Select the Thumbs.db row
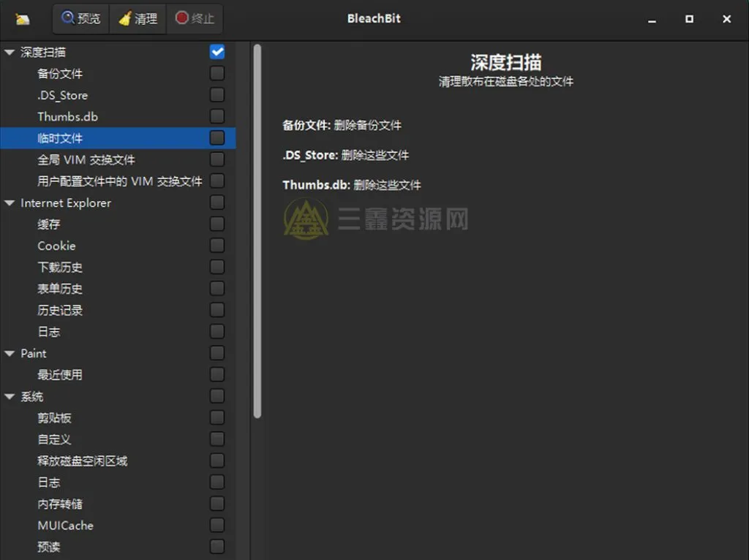749x560 pixels. 118,116
